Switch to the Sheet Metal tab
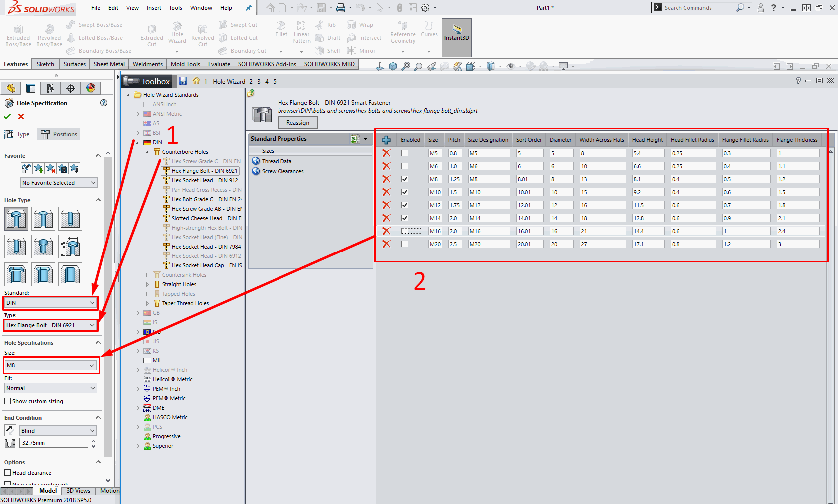Screen dimensions: 838x504 point(109,64)
